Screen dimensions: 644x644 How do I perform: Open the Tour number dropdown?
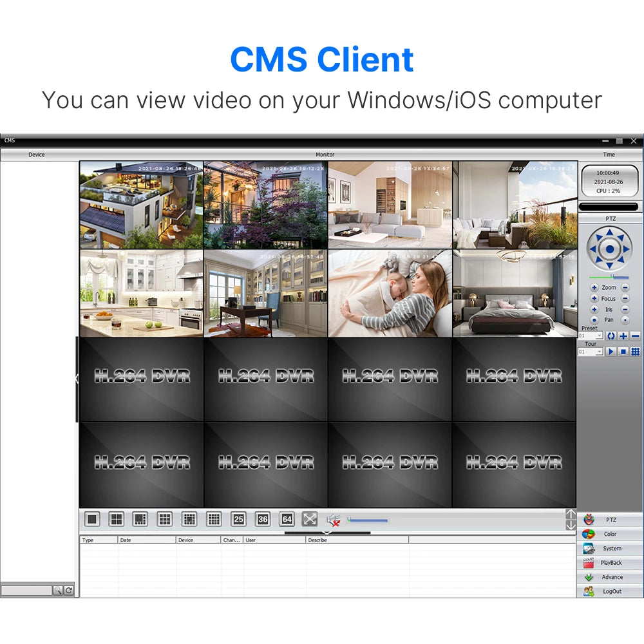pos(600,352)
